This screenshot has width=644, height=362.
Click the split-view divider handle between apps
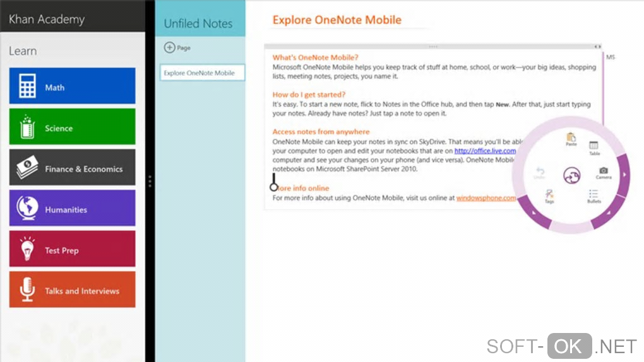click(150, 181)
